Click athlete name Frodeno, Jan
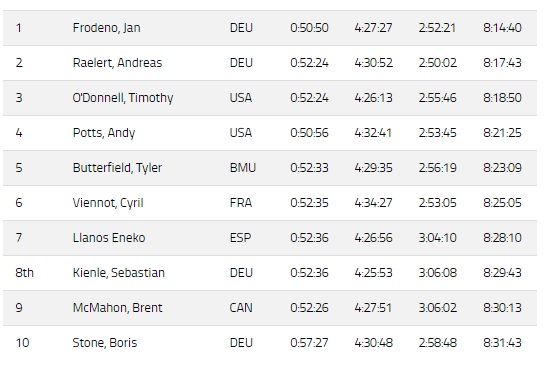Viewport: 549px width, 373px height. [106, 28]
